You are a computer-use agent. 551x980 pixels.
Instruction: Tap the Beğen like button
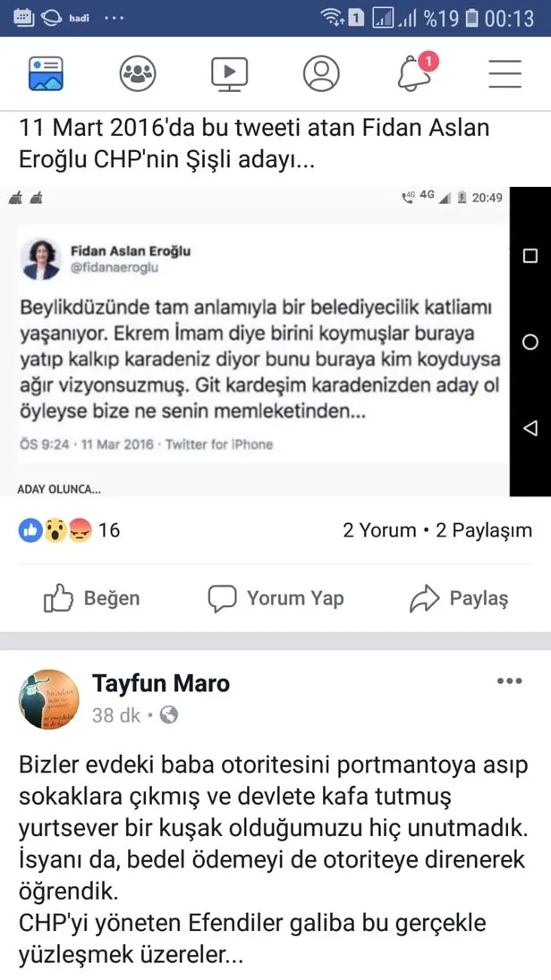(92, 598)
